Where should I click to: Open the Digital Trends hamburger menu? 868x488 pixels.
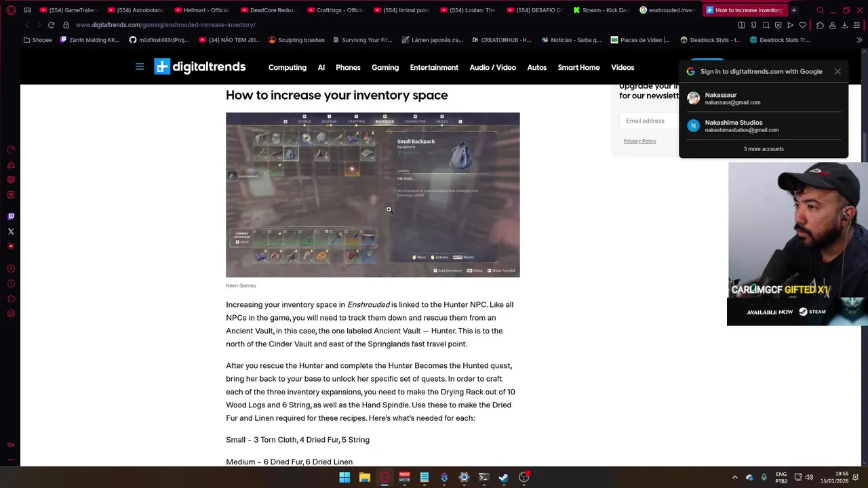[140, 66]
